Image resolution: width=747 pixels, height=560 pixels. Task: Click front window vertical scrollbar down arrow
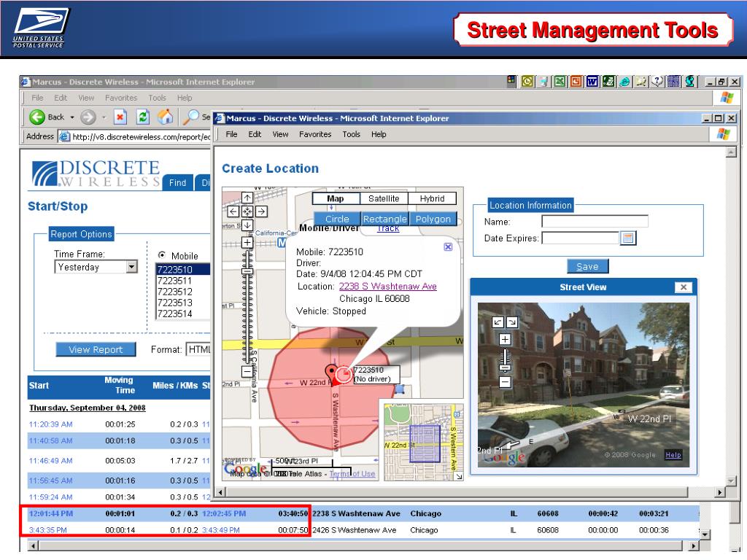(x=731, y=481)
